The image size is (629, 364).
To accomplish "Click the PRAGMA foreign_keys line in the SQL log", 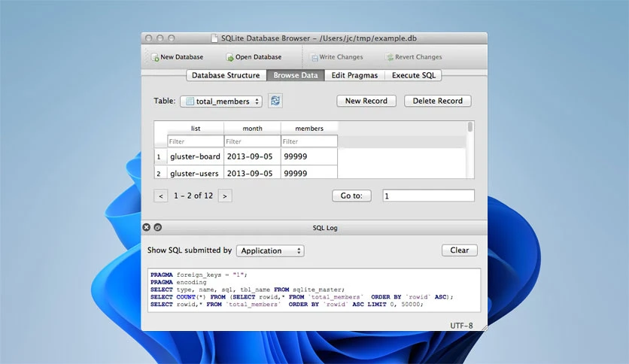I will pos(199,275).
